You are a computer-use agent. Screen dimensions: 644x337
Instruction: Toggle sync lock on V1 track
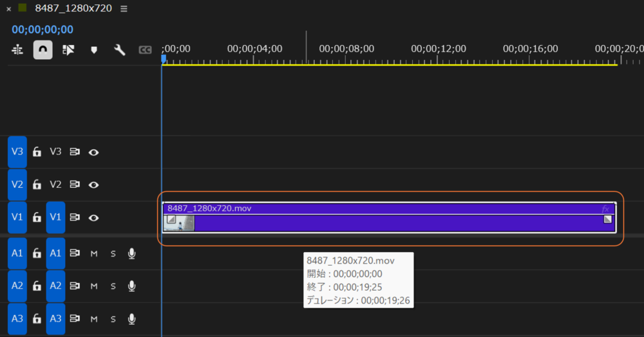[75, 217]
